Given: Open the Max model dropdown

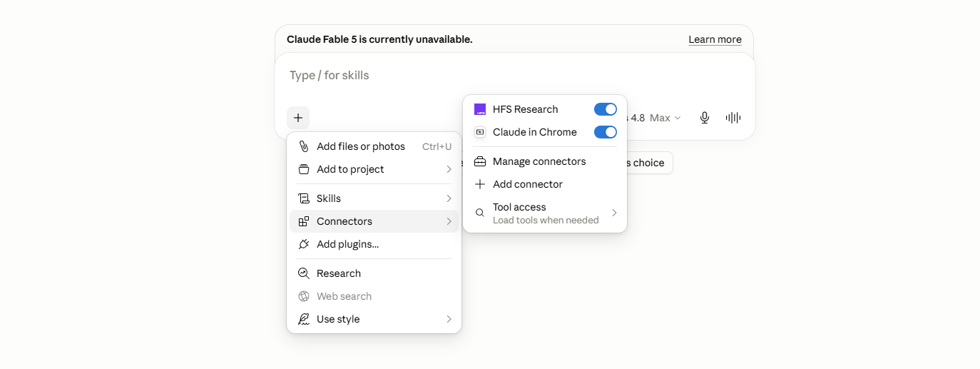Looking at the screenshot, I should tap(665, 118).
